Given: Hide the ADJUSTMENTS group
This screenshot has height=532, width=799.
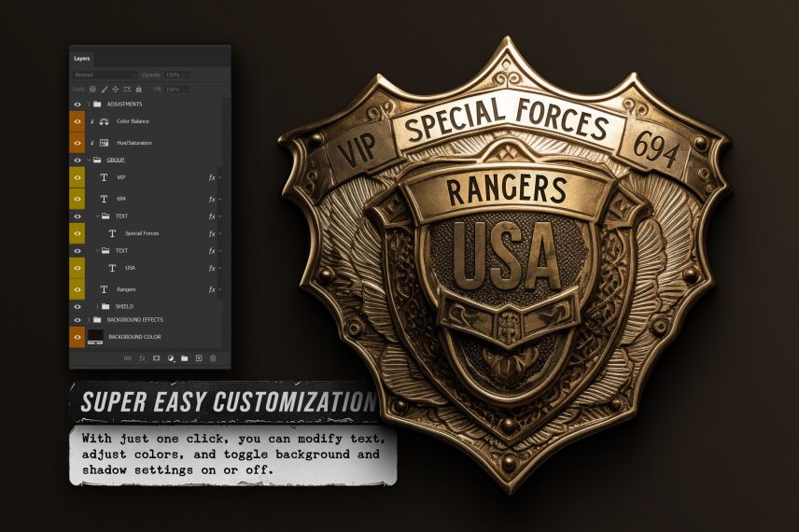Looking at the screenshot, I should pyautogui.click(x=77, y=104).
